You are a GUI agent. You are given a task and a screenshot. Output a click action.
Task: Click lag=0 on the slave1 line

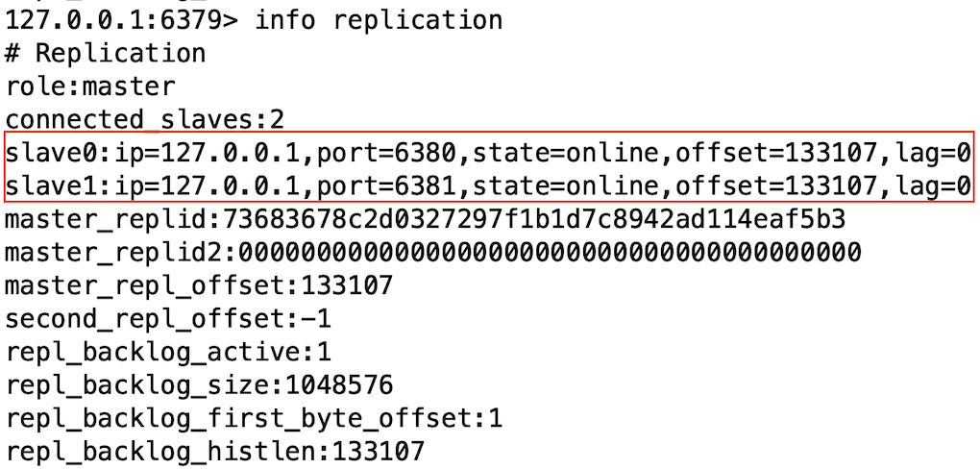932,185
